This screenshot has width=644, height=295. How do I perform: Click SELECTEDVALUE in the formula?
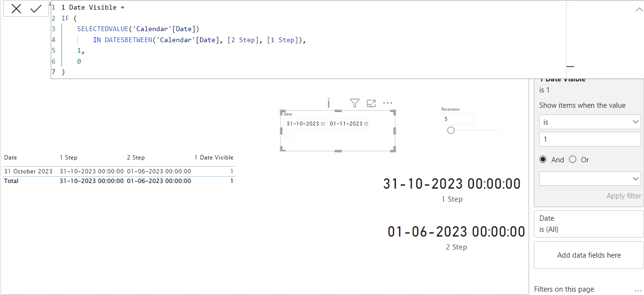102,29
